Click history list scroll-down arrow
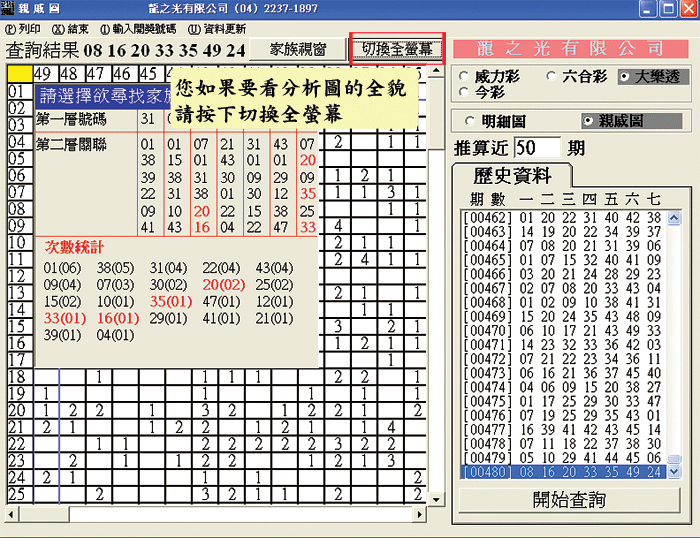Viewport: 700px width, 538px height. click(x=674, y=471)
